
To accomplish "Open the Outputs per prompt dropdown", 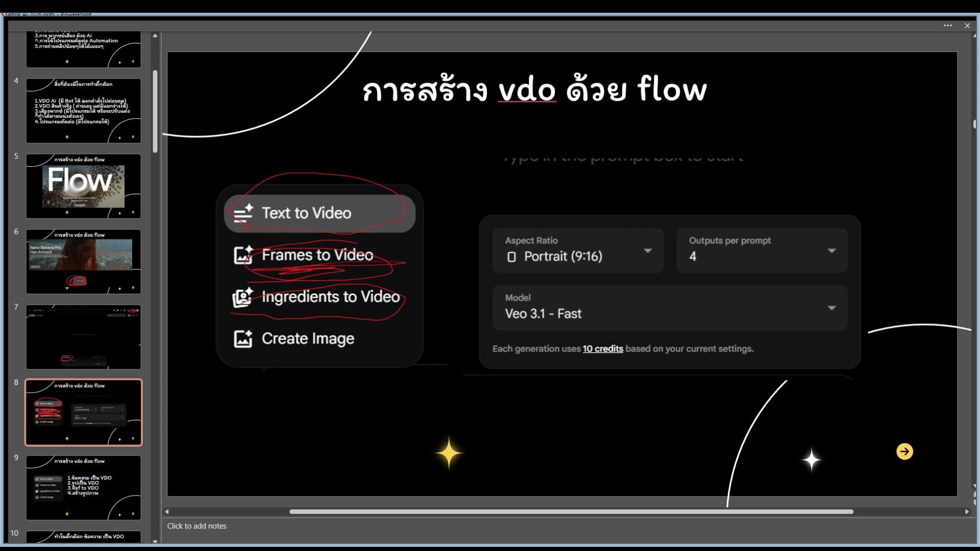I will [832, 251].
